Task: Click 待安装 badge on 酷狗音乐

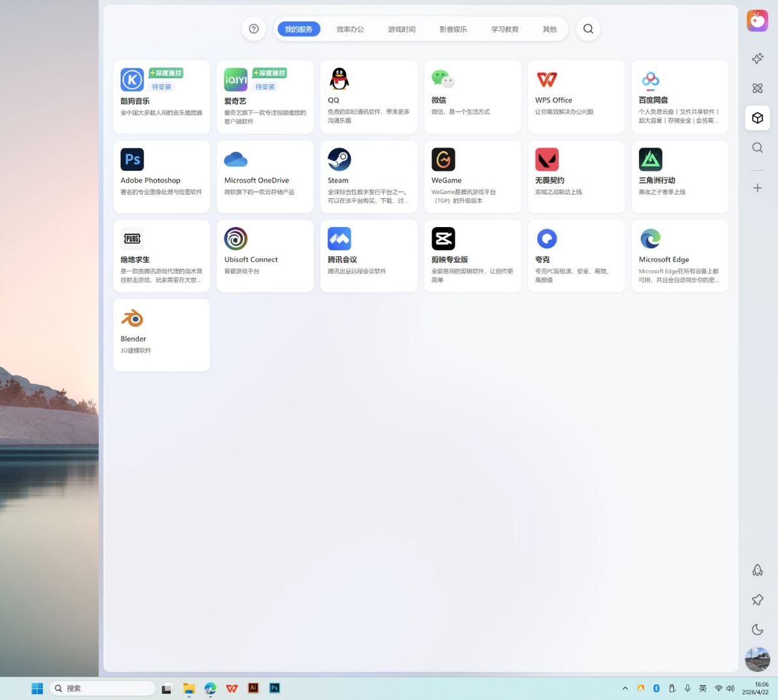Action: 162,87
